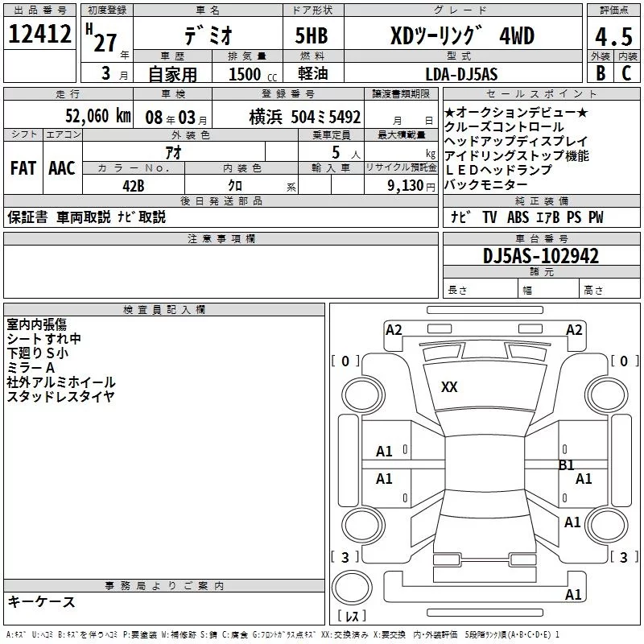The height and width of the screenshot is (644, 644).
Task: Click interior rating C
Action: pyautogui.click(x=626, y=73)
